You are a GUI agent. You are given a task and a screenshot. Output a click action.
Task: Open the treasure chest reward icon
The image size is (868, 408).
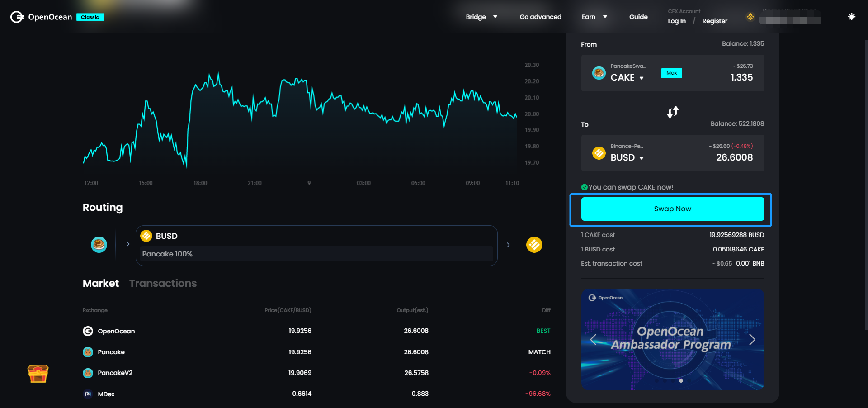[38, 374]
